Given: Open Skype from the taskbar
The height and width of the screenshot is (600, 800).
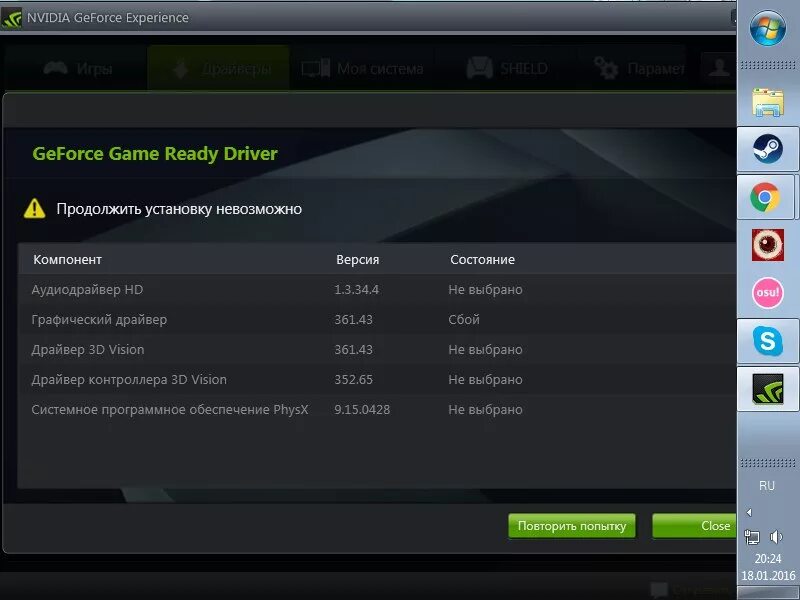Looking at the screenshot, I should pyautogui.click(x=767, y=341).
